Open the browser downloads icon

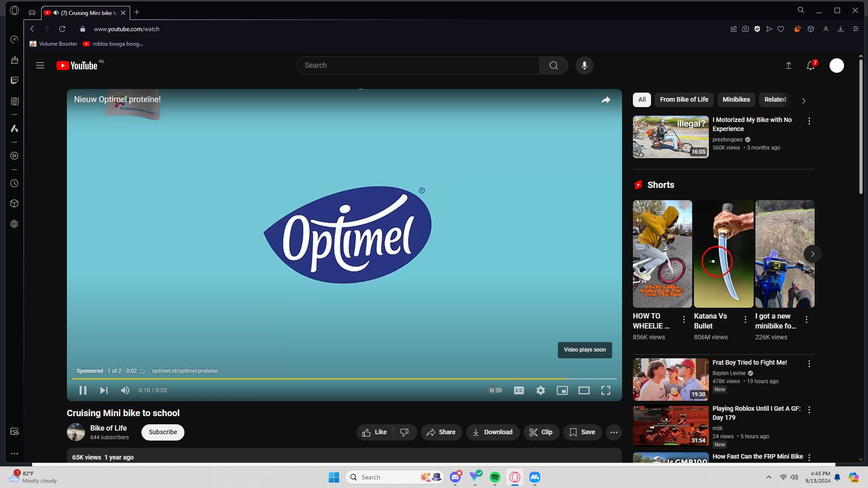pos(840,29)
